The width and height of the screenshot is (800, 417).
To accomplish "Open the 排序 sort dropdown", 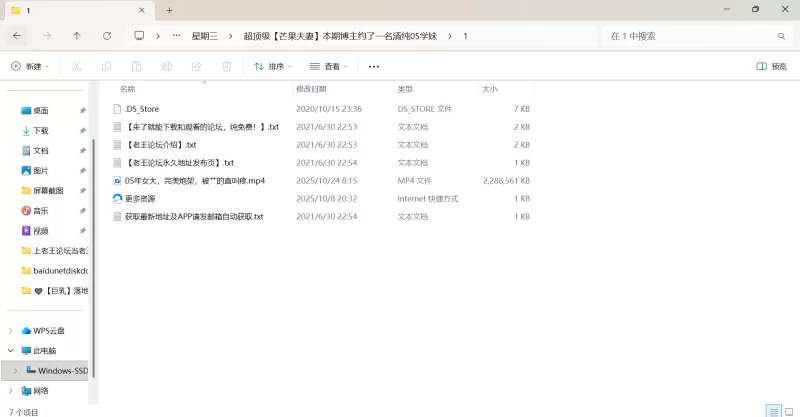I will coord(273,66).
